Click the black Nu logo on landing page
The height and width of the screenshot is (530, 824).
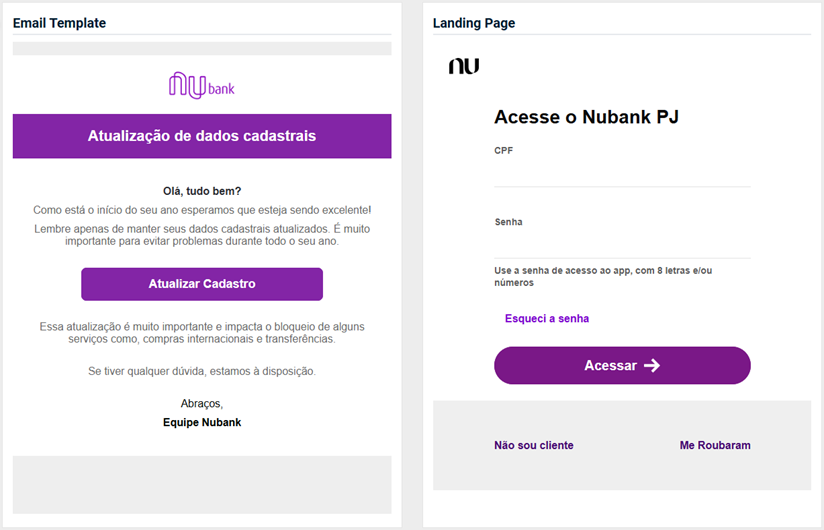tap(464, 66)
